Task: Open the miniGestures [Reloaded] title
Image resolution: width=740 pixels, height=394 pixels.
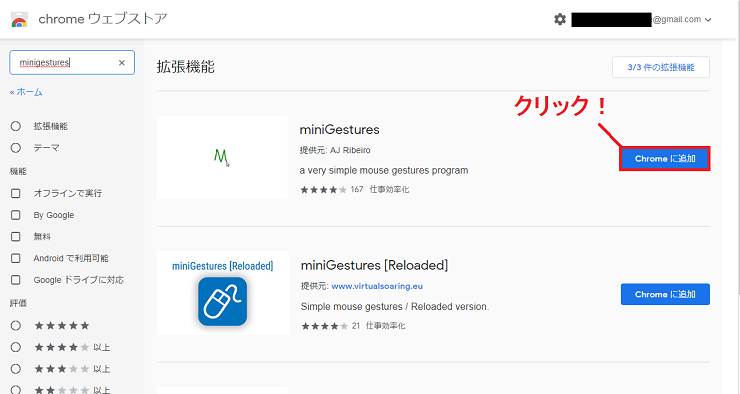Action: (374, 265)
